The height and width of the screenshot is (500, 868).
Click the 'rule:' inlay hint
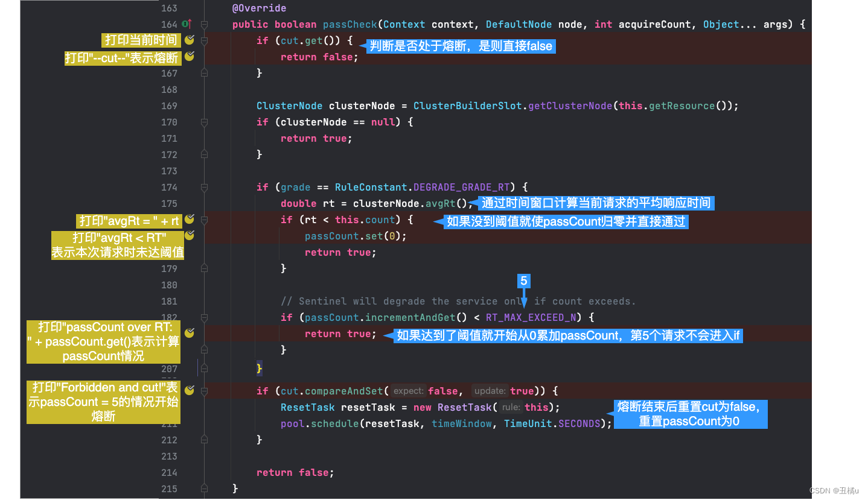pos(511,407)
